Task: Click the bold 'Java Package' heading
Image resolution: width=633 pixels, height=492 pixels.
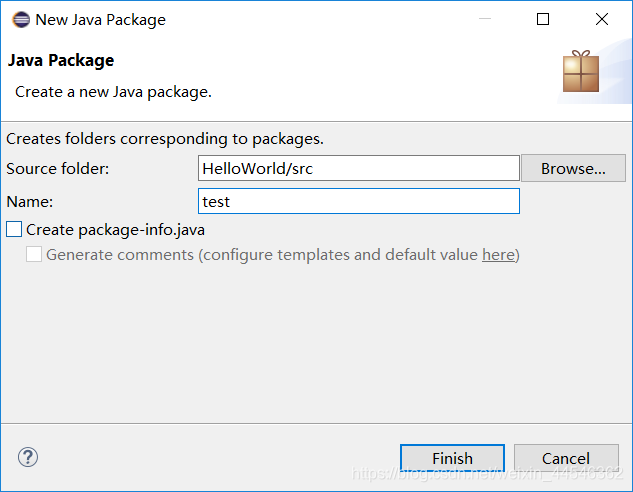Action: pyautogui.click(x=61, y=61)
